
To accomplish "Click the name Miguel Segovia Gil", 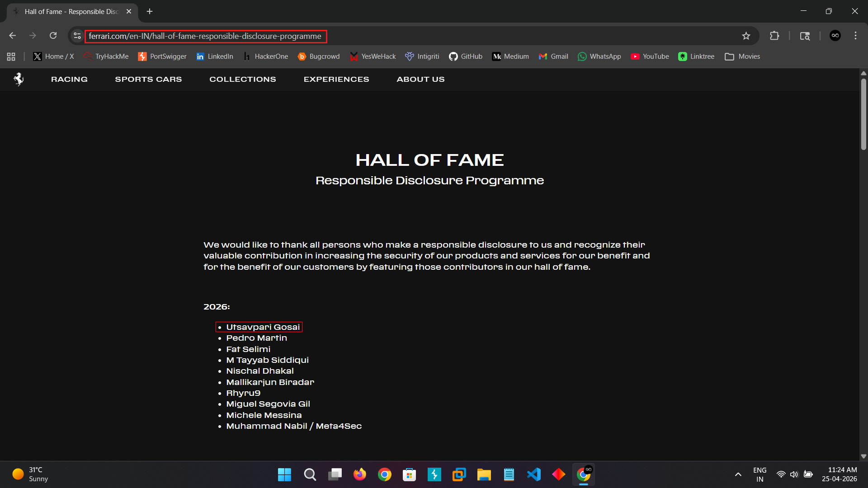I will [268, 404].
